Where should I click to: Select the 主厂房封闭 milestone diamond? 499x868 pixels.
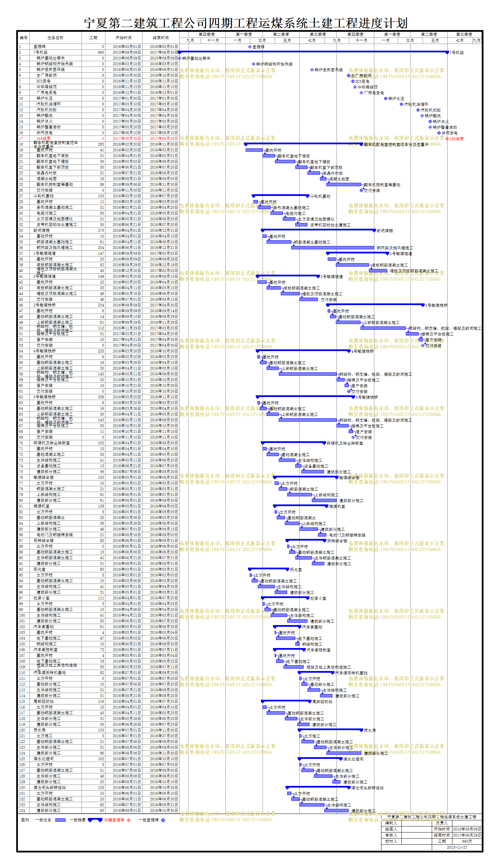349,75
